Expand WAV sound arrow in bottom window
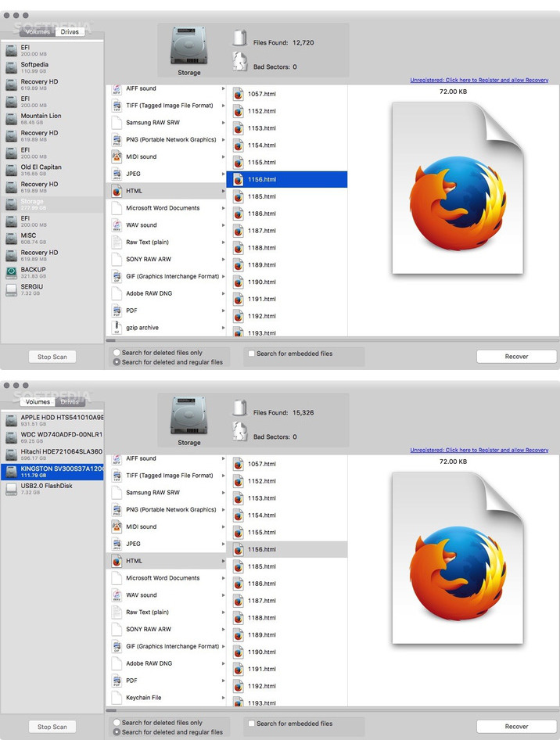 [x=223, y=595]
